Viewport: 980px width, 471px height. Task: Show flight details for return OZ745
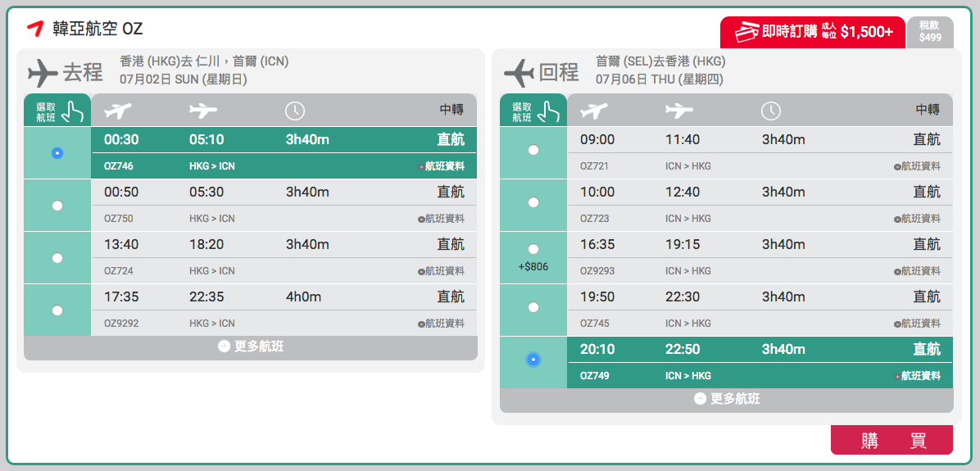coord(918,324)
